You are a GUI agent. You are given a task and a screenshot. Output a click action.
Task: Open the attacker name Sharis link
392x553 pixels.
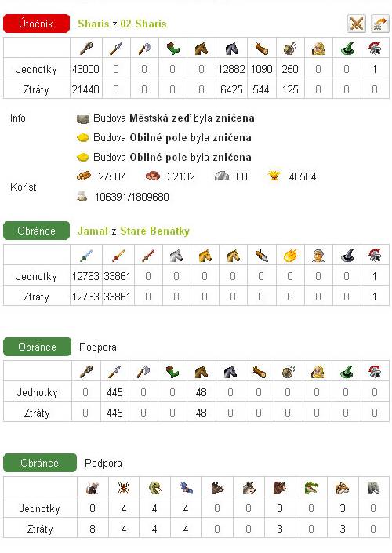[93, 24]
